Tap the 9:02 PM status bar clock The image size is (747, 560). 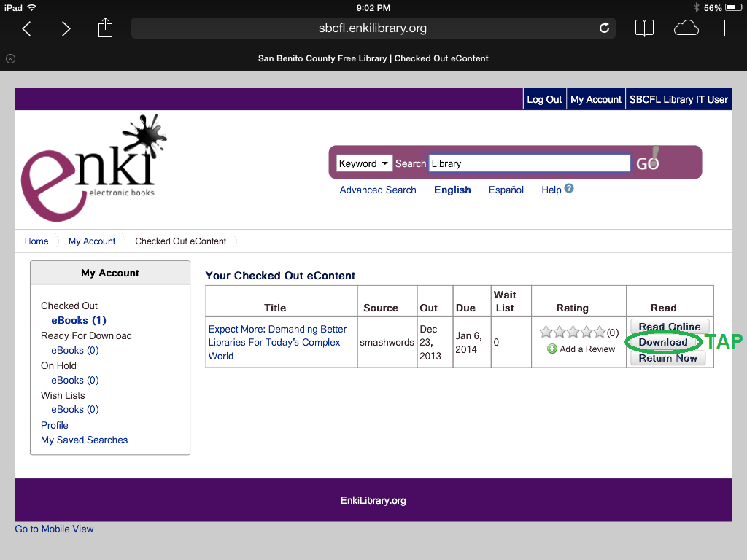click(x=373, y=7)
